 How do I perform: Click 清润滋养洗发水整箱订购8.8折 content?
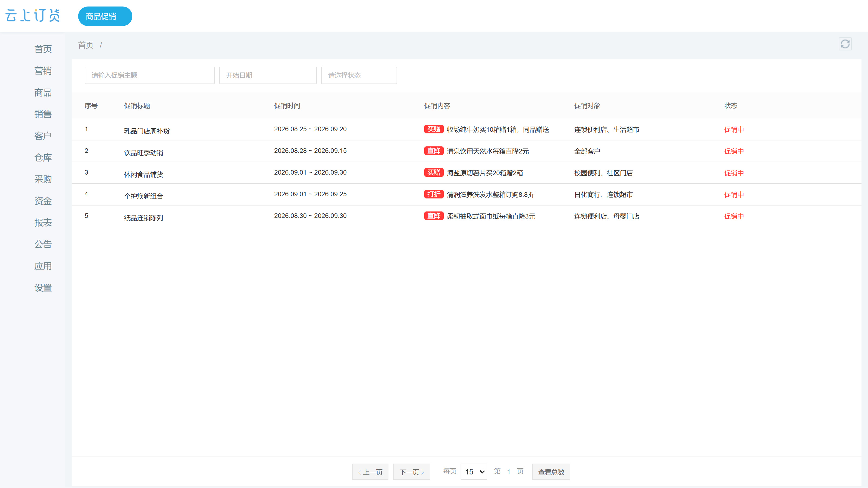[x=491, y=195]
